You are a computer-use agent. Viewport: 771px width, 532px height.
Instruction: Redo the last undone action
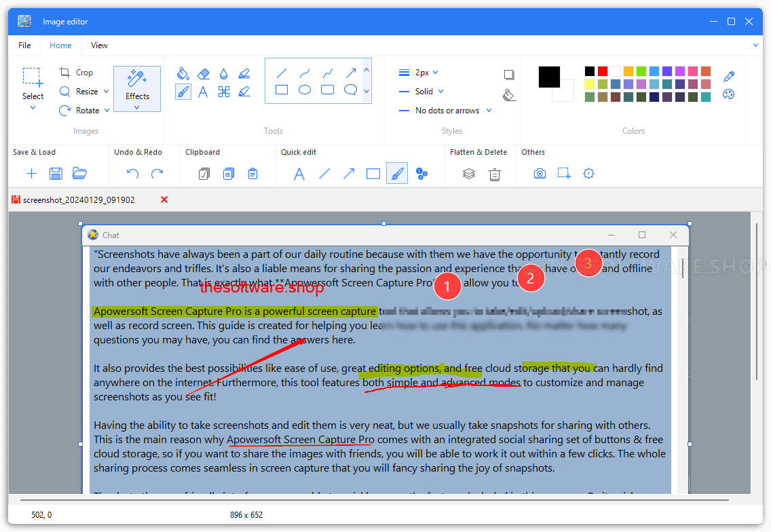[x=157, y=174]
